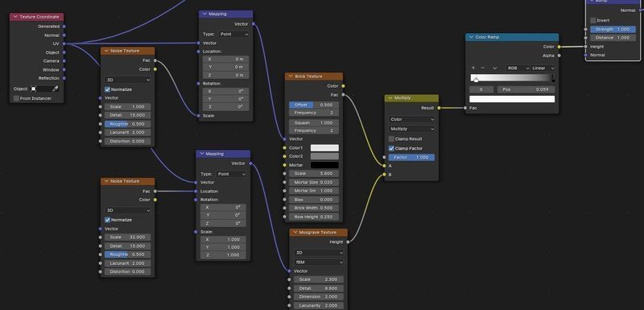Click the Factor 1.000 slider on Multiply
This screenshot has width=644, height=310.
coord(411,158)
